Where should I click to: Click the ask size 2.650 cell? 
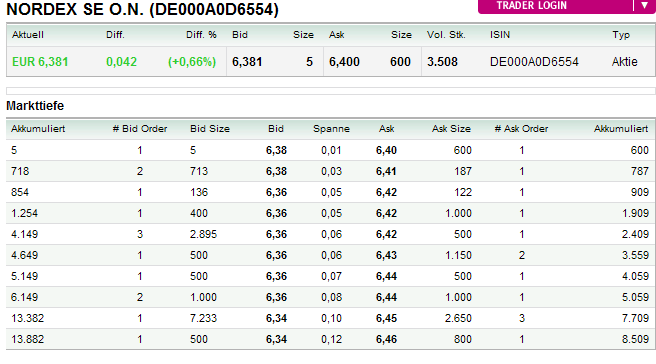(458, 318)
